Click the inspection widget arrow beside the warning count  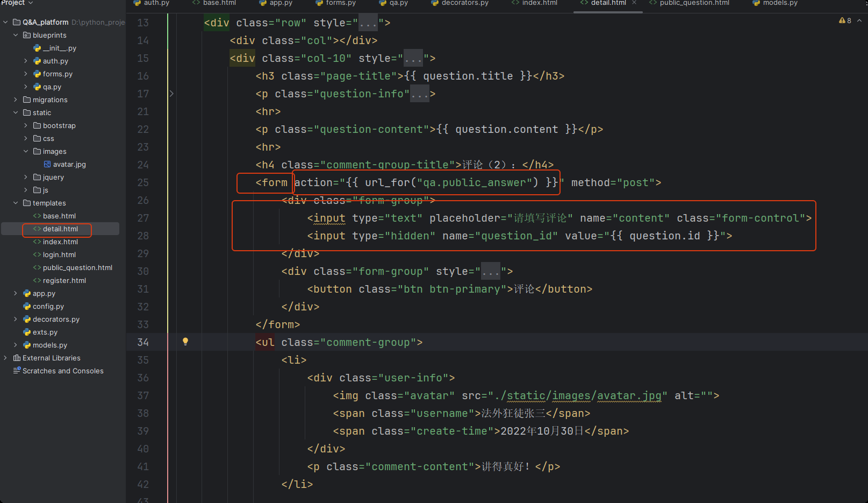pyautogui.click(x=859, y=20)
